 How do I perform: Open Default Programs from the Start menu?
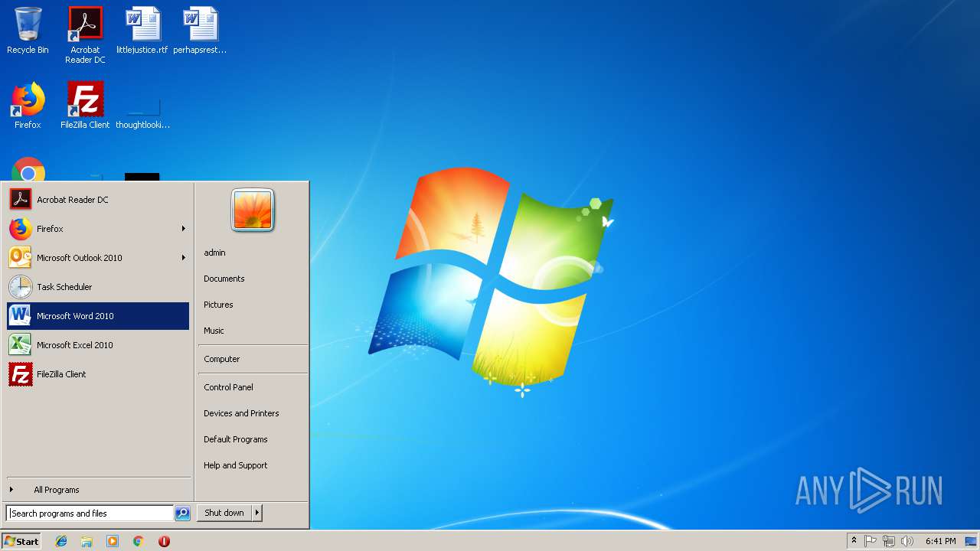tap(253, 439)
